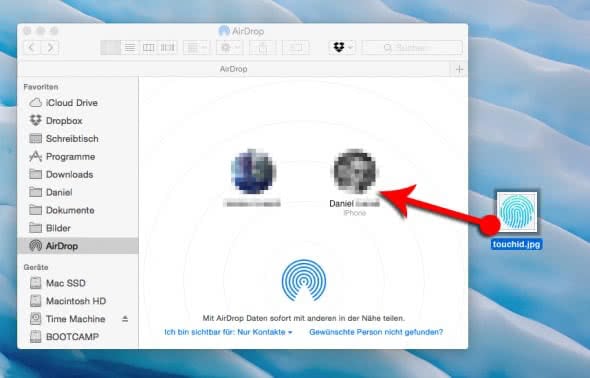Open Dropbox in Favoriten sidebar
The image size is (590, 378).
pyautogui.click(x=78, y=121)
